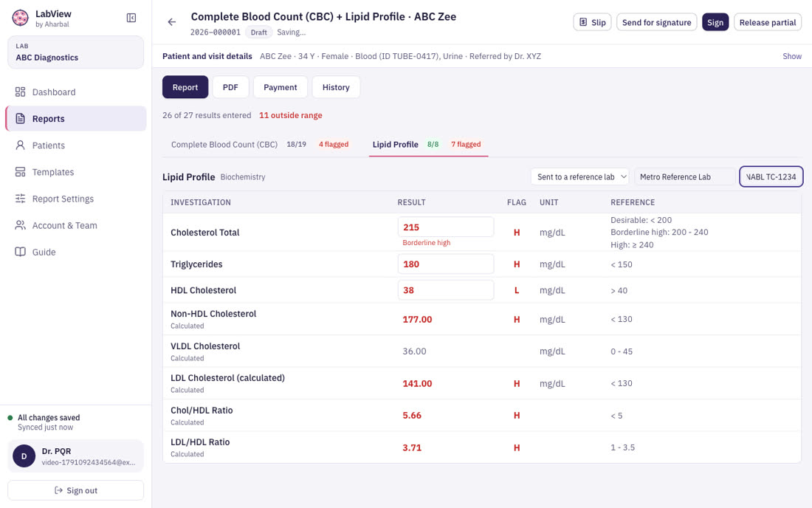The image size is (812, 508).
Task: Edit the Triglycerides result field
Action: pos(445,264)
